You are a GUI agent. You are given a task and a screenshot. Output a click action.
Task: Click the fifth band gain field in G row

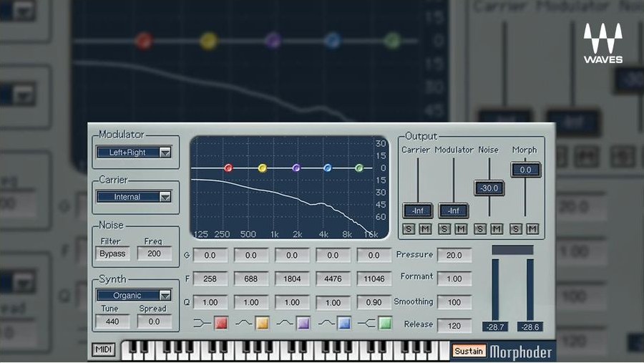[374, 256]
